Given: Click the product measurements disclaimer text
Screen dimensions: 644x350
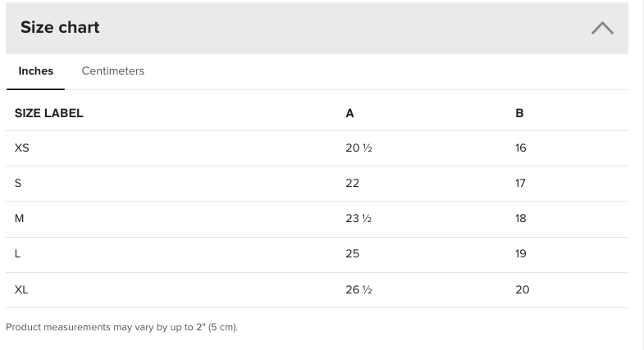Looking at the screenshot, I should (x=122, y=327).
